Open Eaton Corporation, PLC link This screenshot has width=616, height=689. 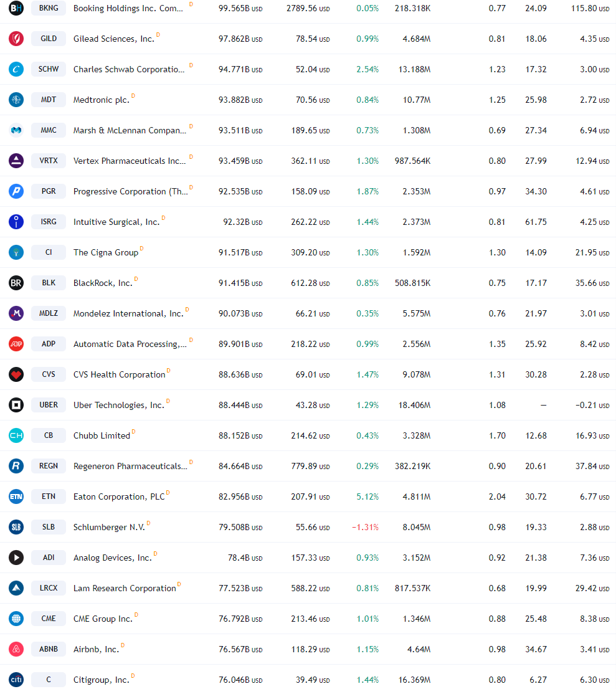point(118,497)
